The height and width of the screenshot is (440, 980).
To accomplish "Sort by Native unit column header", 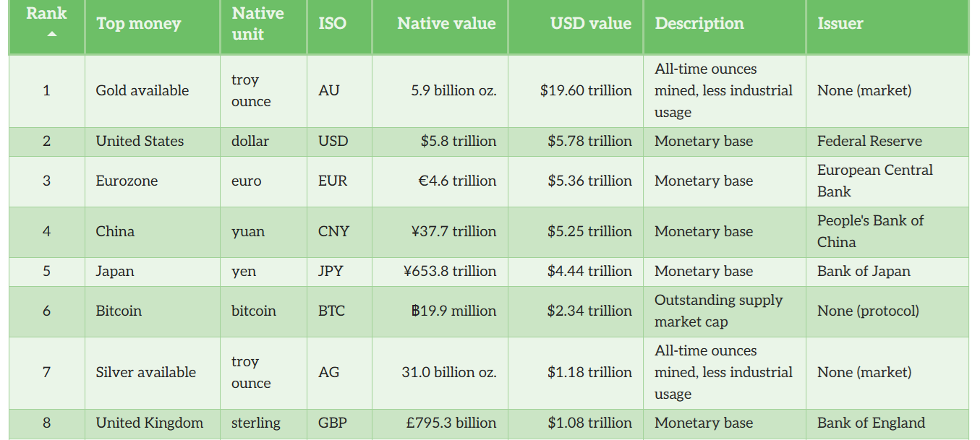I will 257,23.
